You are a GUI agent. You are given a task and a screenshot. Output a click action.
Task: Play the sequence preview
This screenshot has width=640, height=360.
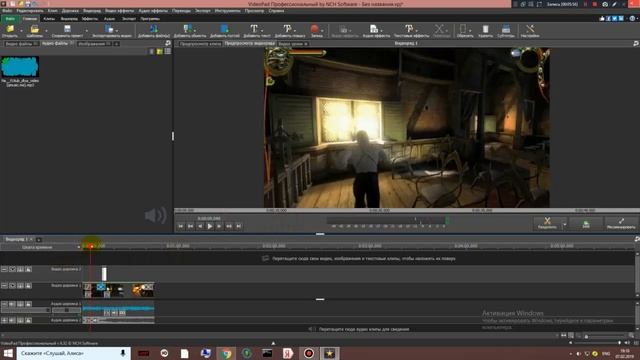click(x=210, y=226)
